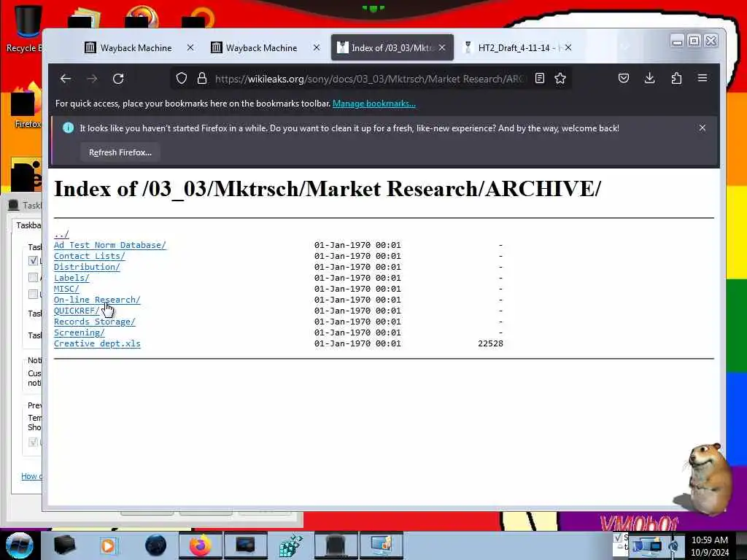This screenshot has height=560, width=747.
Task: Bookmark this page with the star
Action: pos(560,78)
